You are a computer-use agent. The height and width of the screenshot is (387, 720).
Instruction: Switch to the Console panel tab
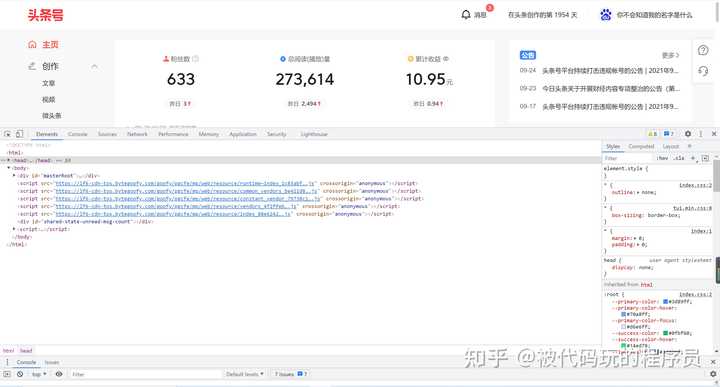[x=78, y=134]
